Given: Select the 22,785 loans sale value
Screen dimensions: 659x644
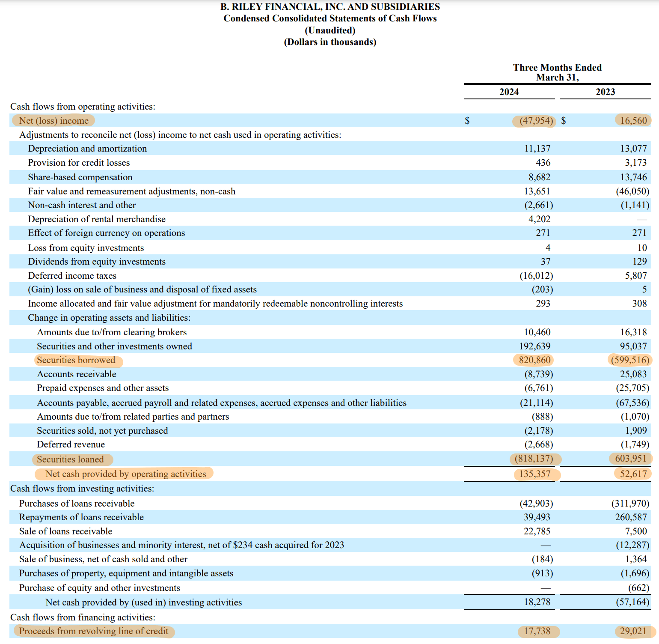Looking at the screenshot, I should point(537,531).
